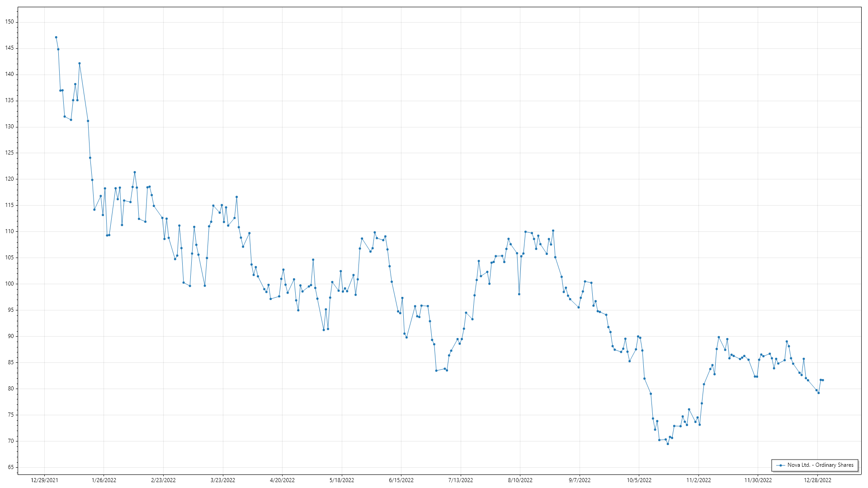Click the 10/5/2022 x-axis label
This screenshot has height=488, width=868.
point(639,480)
